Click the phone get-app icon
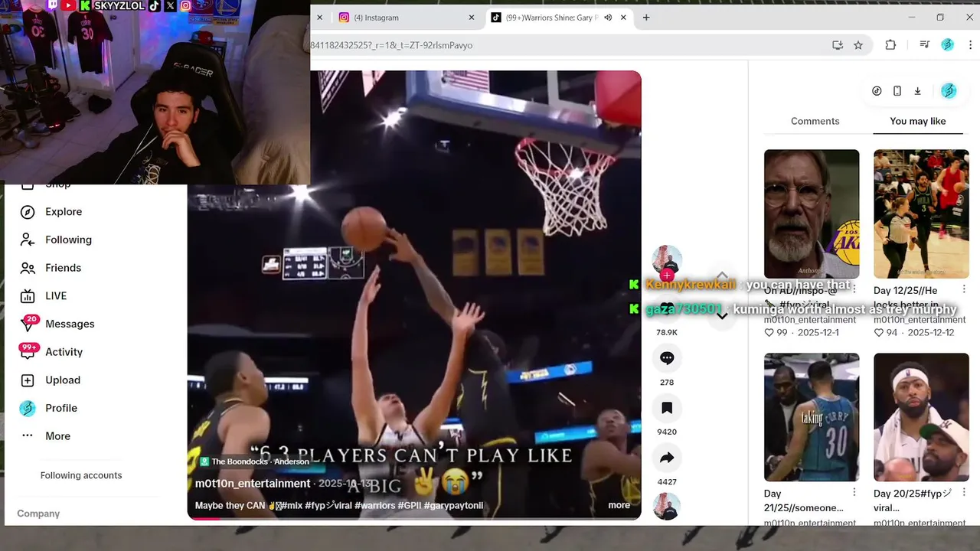The height and width of the screenshot is (551, 980). pos(897,91)
